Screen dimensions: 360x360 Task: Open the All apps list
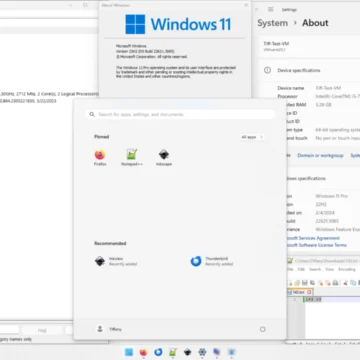click(x=252, y=137)
